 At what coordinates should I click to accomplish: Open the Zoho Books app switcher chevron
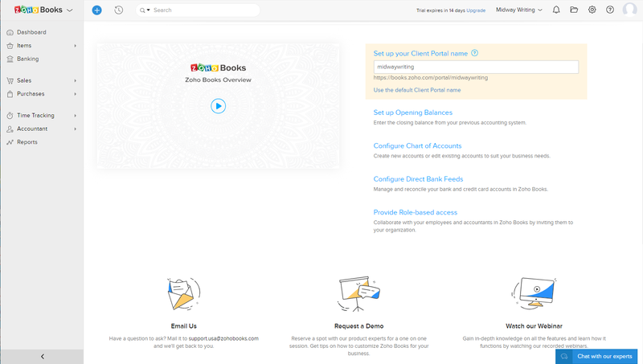click(70, 10)
